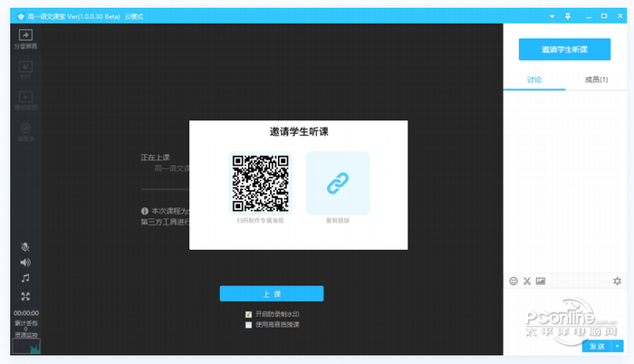Toggle the muted microphone icon
Viewport: 634px width, 364px height.
point(25,246)
